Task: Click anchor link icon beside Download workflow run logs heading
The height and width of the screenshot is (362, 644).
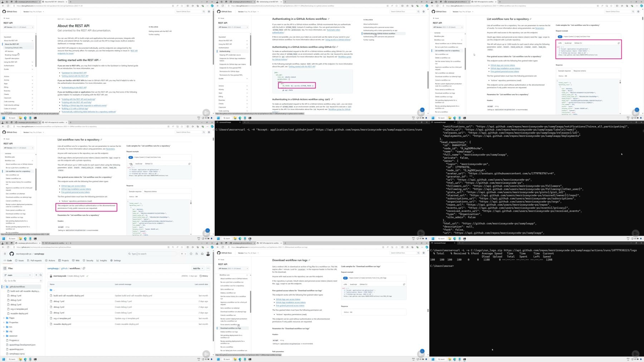Action: click(x=309, y=260)
